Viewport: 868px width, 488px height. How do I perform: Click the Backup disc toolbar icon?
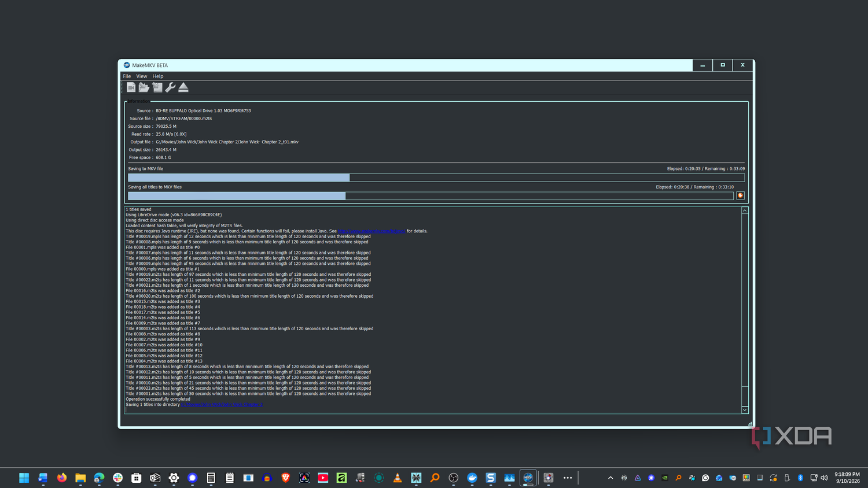[x=157, y=87]
